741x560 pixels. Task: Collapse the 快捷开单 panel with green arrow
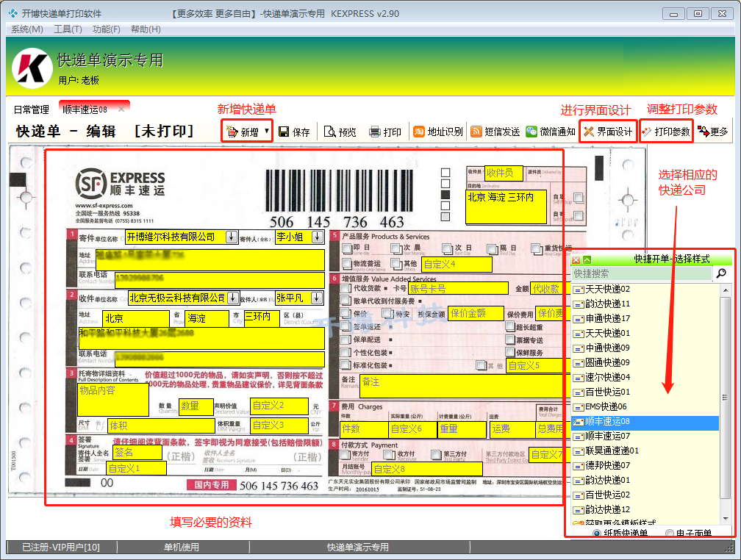click(x=587, y=260)
